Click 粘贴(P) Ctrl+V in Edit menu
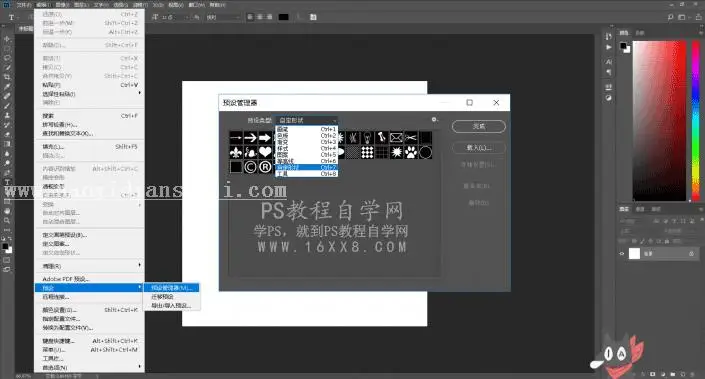Viewport: 705px width, 379px height. [x=89, y=85]
